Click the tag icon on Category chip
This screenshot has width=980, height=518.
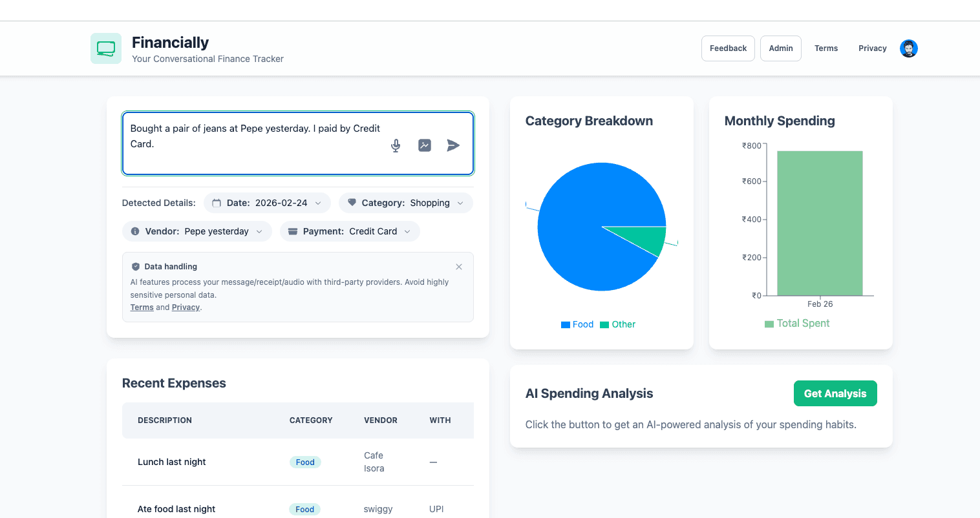352,202
